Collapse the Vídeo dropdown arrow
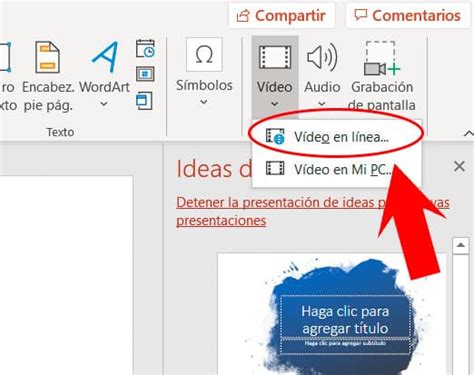 pos(274,104)
